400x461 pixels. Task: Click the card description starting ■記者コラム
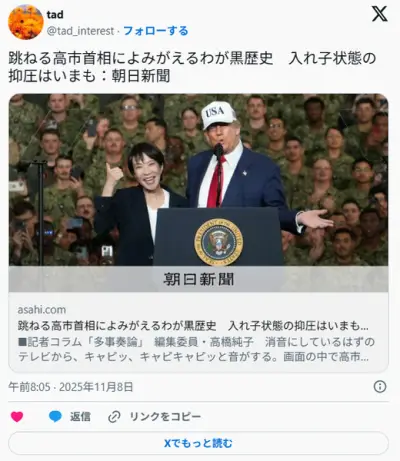(x=196, y=349)
